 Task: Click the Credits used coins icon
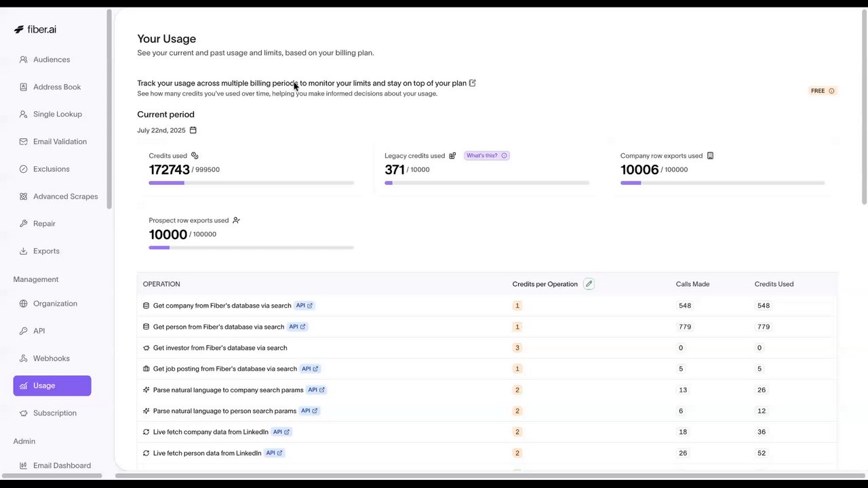[195, 156]
